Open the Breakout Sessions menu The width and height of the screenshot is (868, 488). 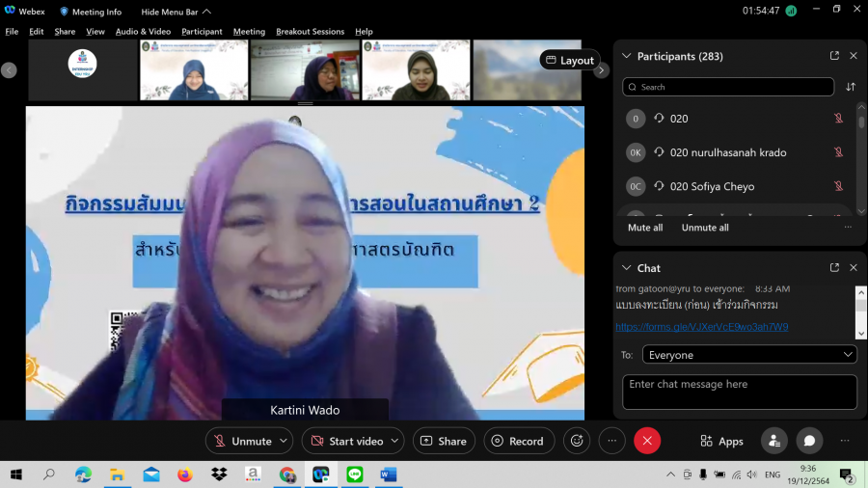click(310, 32)
